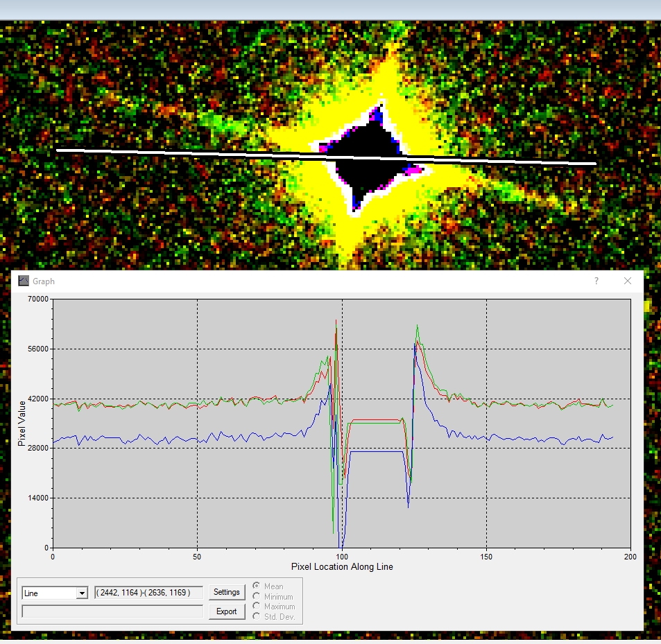Click the Graph window title bar icon

point(24,281)
